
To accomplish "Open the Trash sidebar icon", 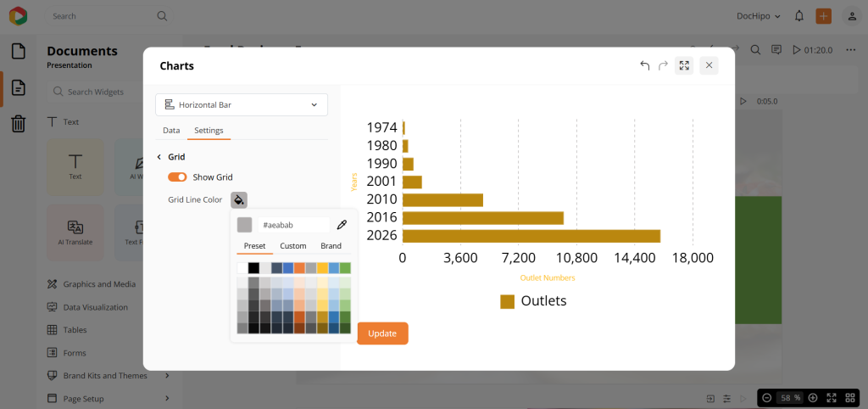I will coord(19,123).
